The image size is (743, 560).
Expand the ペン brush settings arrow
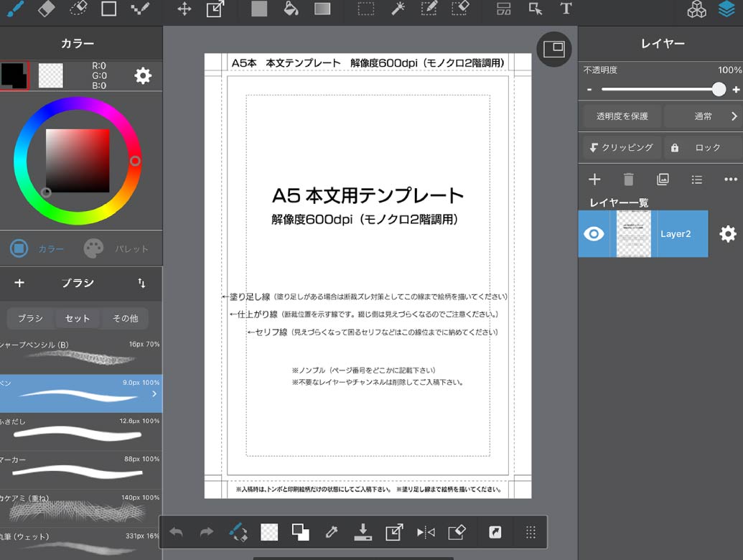coord(154,394)
